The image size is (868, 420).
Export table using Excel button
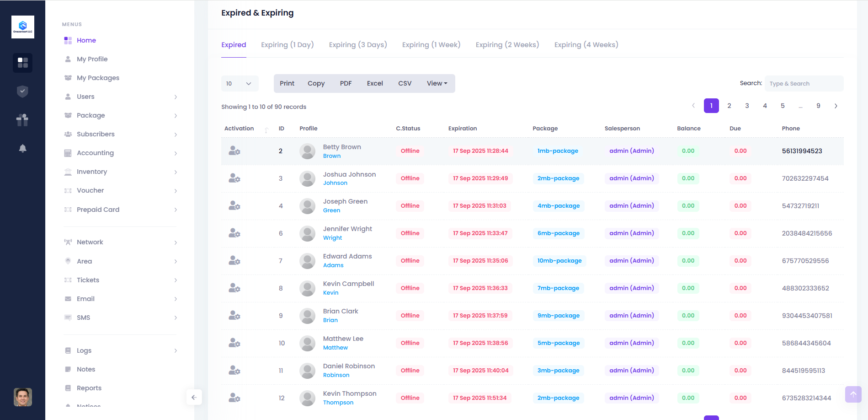click(375, 83)
